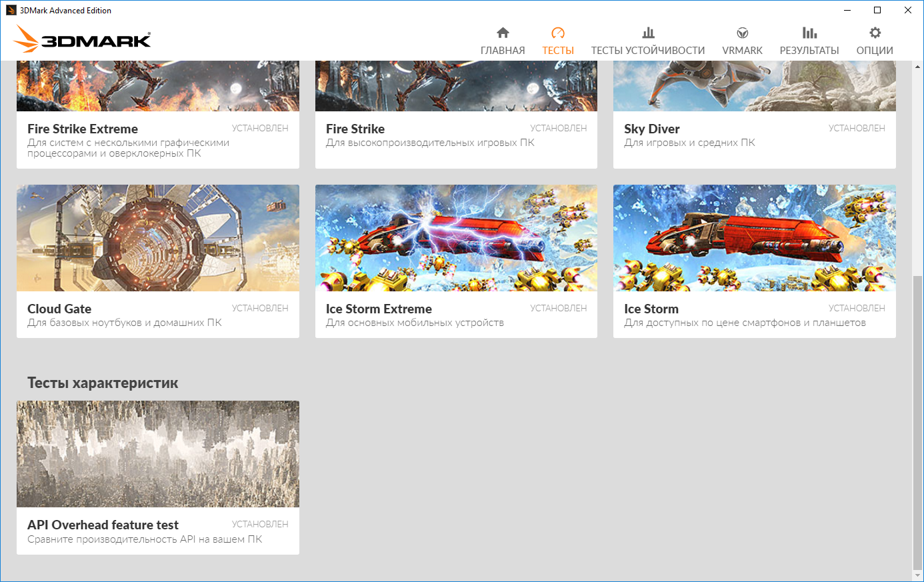Open the Ice Storm benchmark title
924x582 pixels.
(x=651, y=309)
